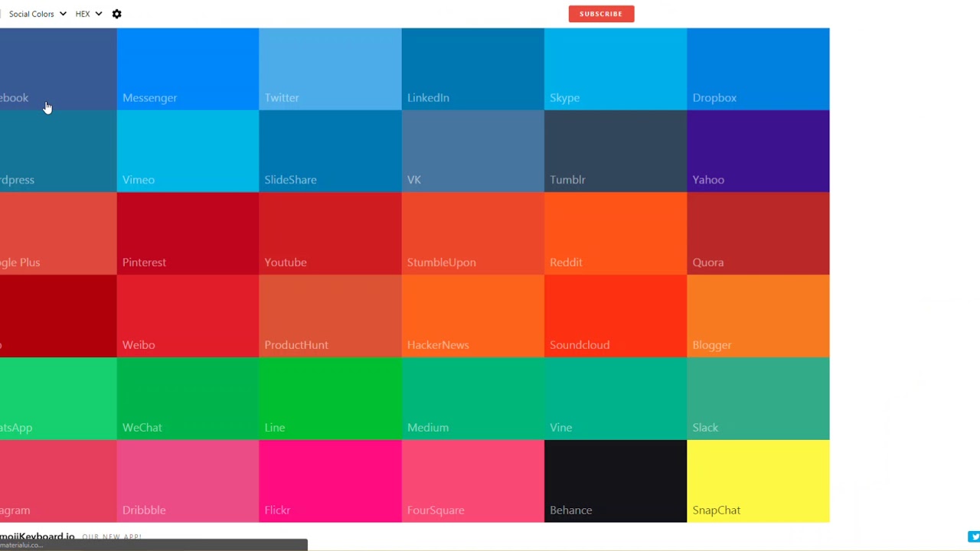Image resolution: width=980 pixels, height=551 pixels.
Task: Pick the Vine teal swatch
Action: click(616, 399)
